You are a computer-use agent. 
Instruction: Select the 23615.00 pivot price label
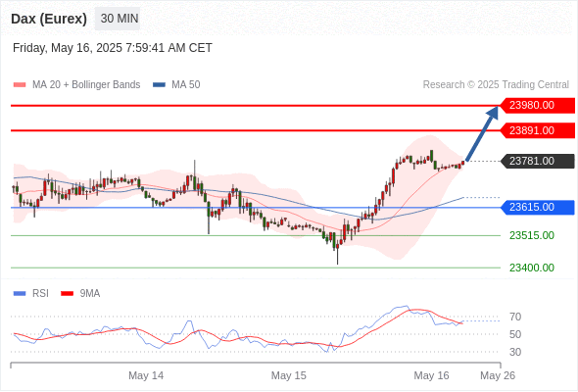(538, 207)
